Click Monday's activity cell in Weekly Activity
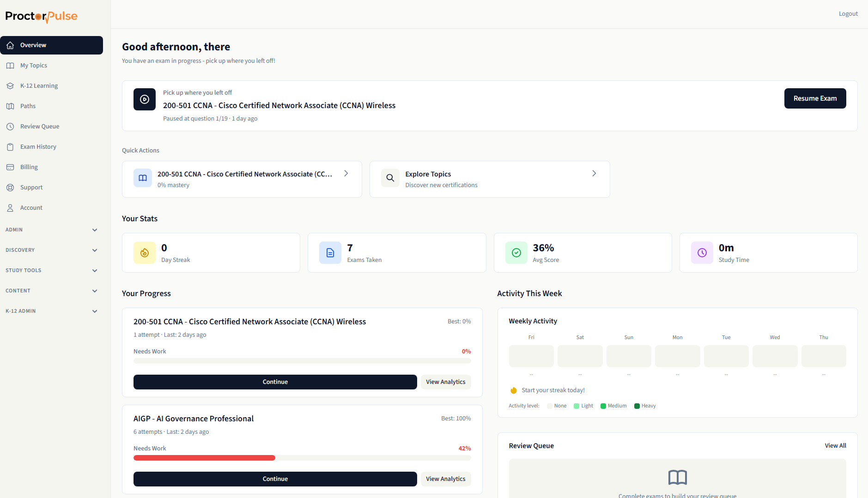This screenshot has height=498, width=868. point(677,356)
